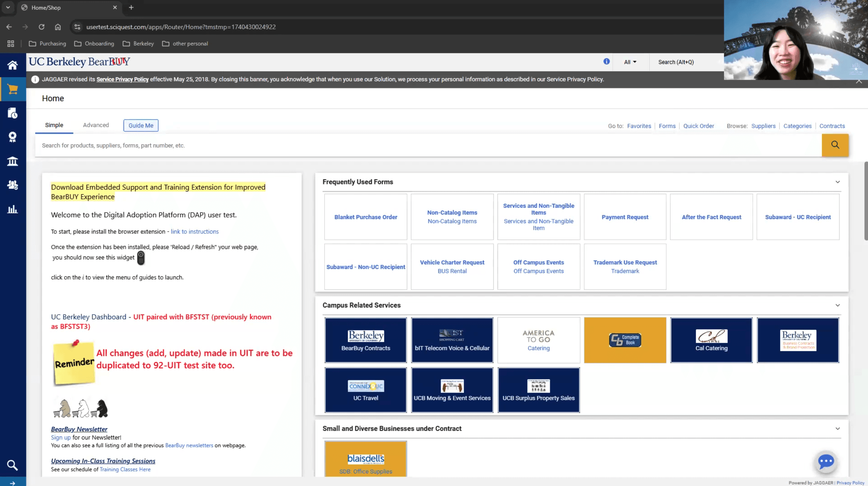
Task: Open the shopping cart sidebar icon
Action: click(x=13, y=89)
